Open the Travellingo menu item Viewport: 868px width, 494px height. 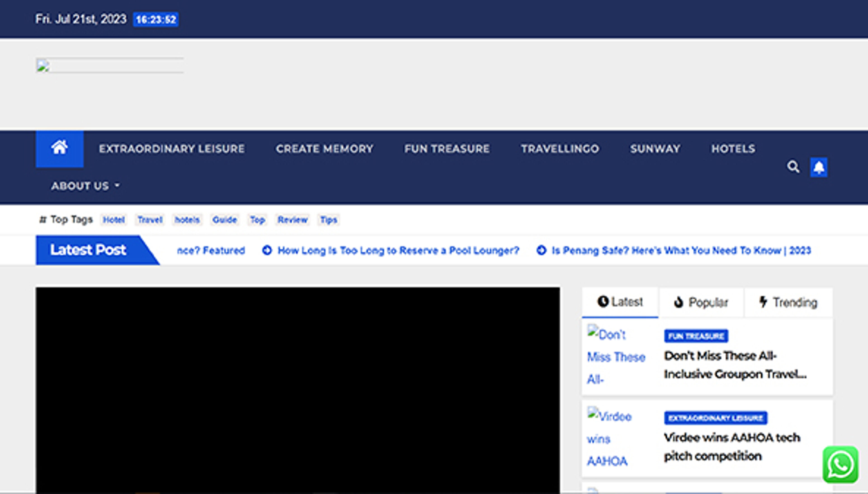point(560,149)
